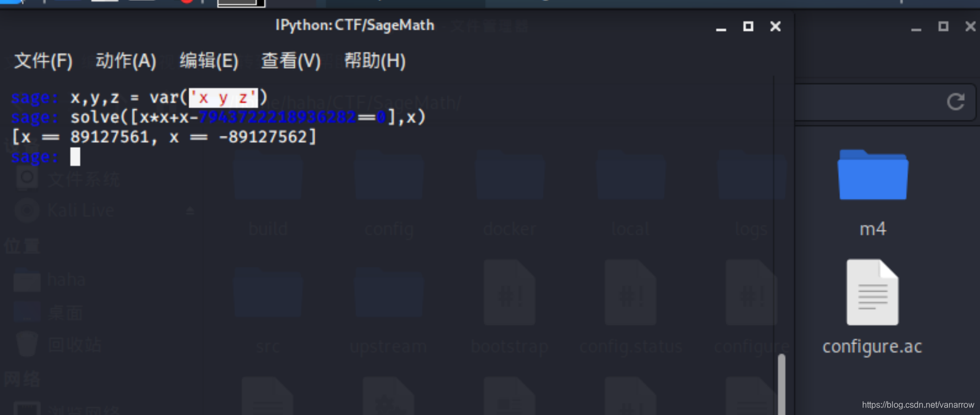Select the configure.ac file icon

872,292
